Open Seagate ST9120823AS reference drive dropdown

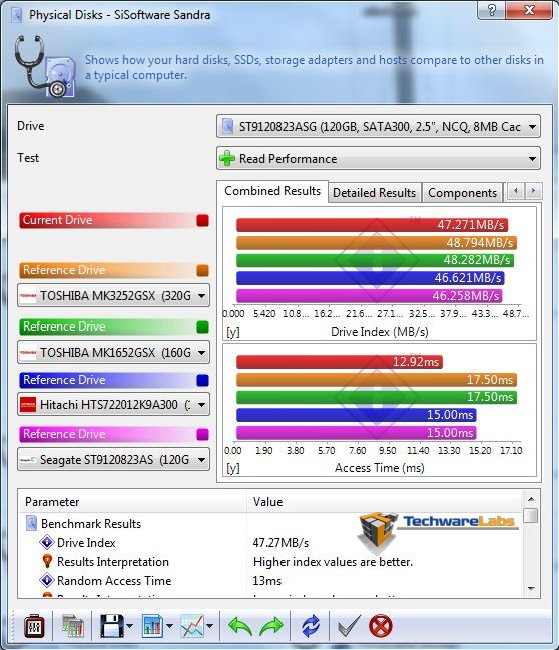click(113, 459)
